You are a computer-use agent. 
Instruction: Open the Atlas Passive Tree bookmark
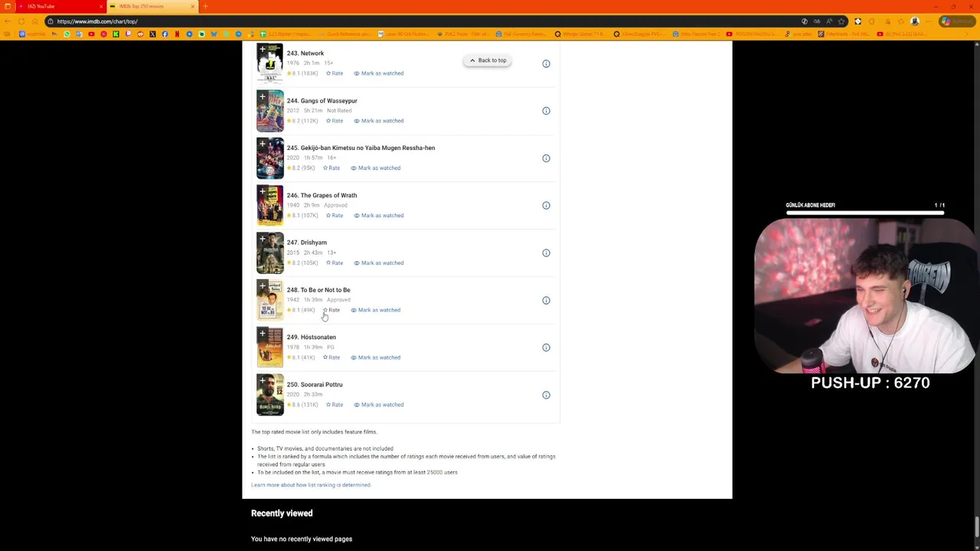[x=696, y=34]
